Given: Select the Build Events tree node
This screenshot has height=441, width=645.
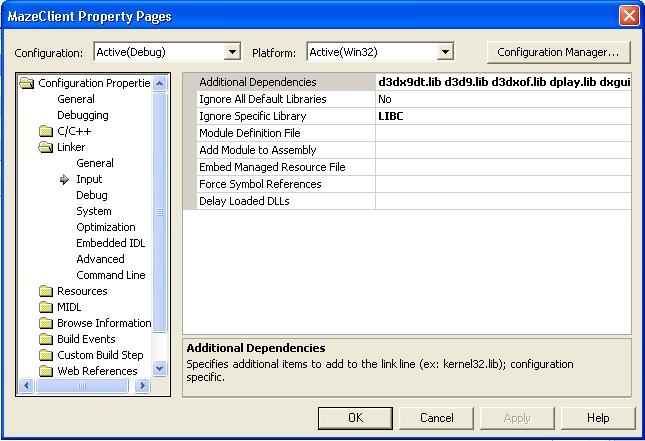Looking at the screenshot, I should point(86,339).
